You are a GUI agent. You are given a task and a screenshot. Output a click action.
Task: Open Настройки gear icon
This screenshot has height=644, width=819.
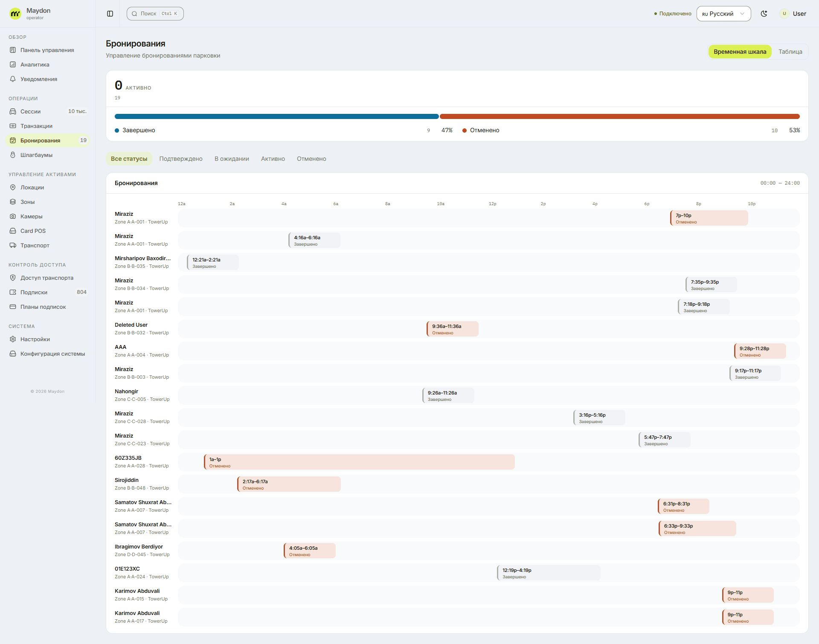coord(13,339)
